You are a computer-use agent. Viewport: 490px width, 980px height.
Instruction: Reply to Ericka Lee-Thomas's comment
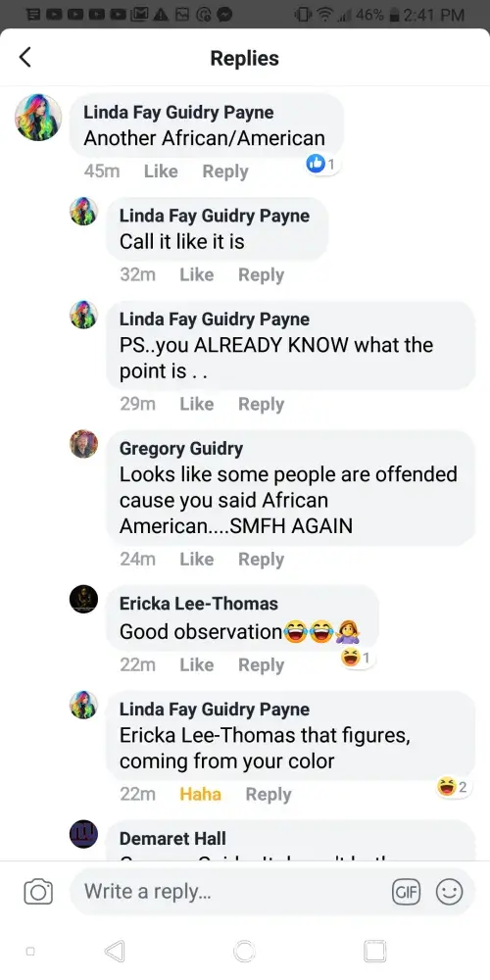click(x=262, y=665)
